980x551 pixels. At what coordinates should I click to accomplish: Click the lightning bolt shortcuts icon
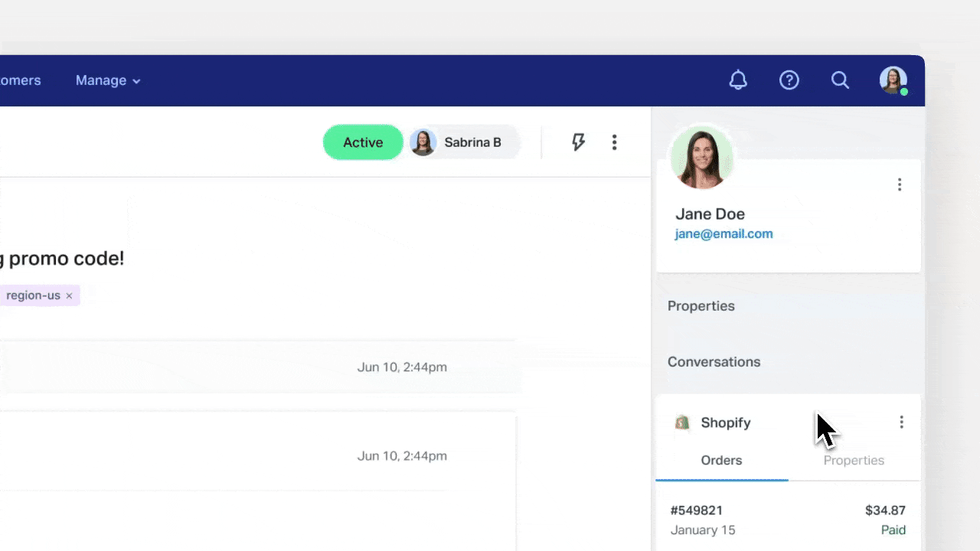[578, 142]
